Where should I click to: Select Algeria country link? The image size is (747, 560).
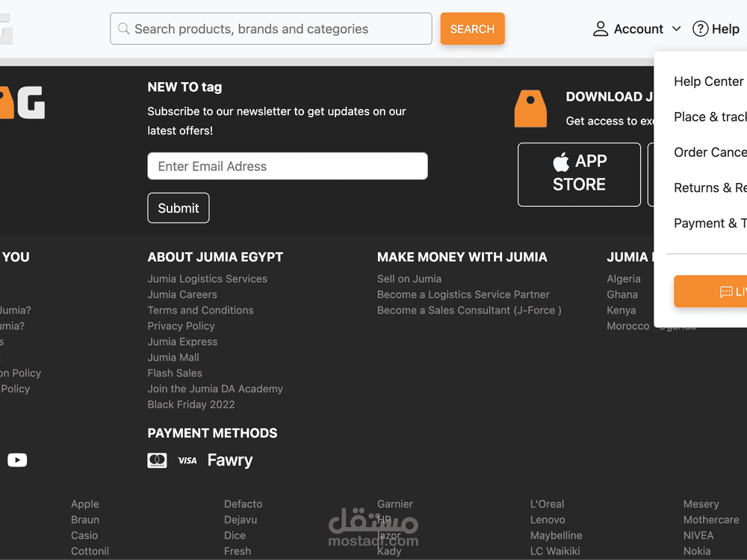coord(624,279)
